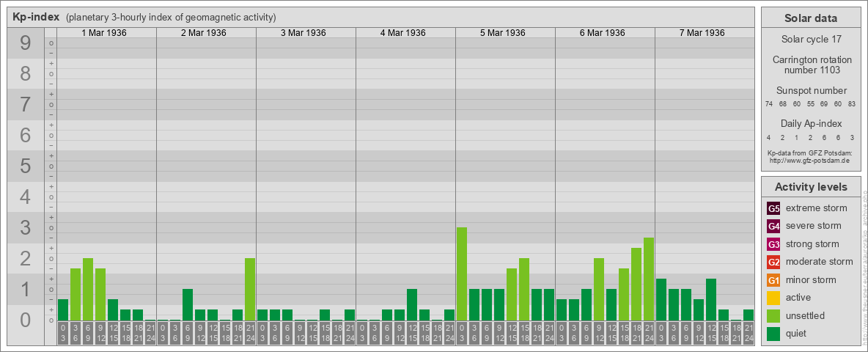Viewport: 868px width, 352px height.
Task: Click the 21-24h bar on 6 Mar 1936
Action: point(649,279)
